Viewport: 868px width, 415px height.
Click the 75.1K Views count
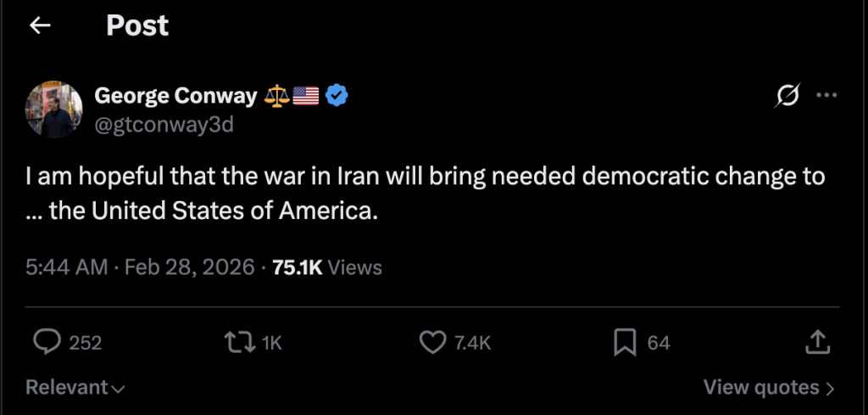pyautogui.click(x=327, y=267)
